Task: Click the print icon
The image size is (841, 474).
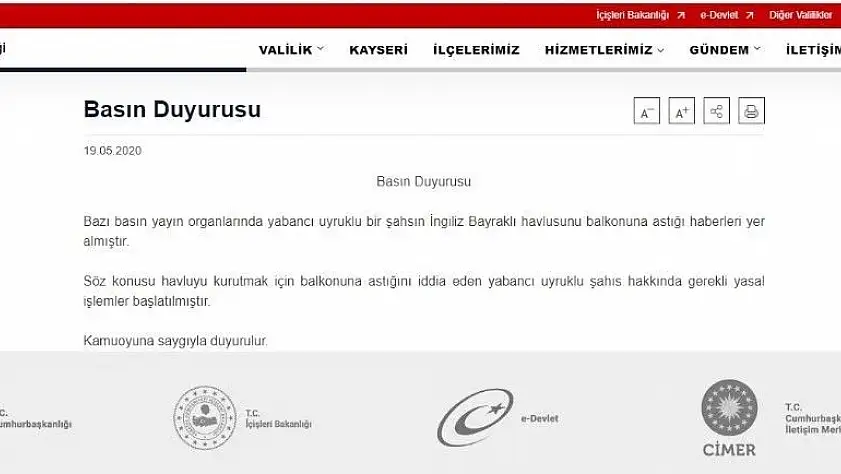Action: [751, 111]
